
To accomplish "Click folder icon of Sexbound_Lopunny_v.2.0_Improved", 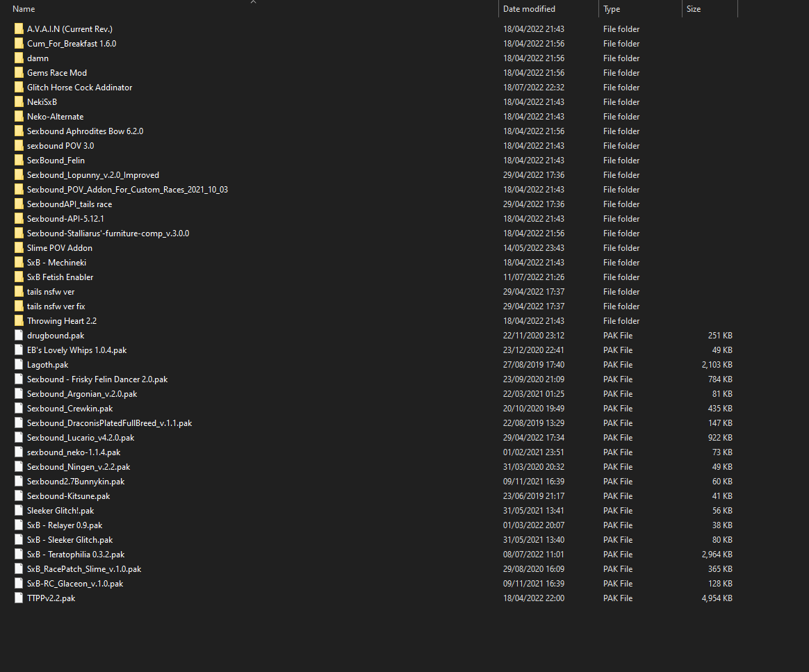I will coord(19,175).
